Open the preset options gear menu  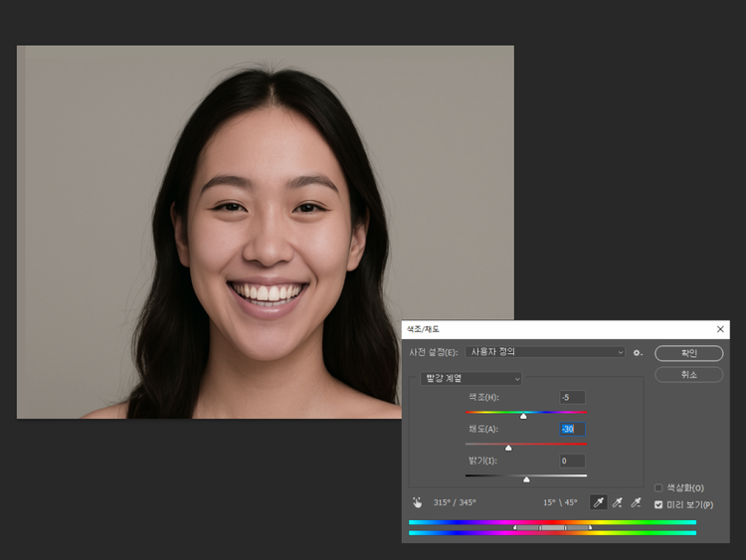pos(638,352)
